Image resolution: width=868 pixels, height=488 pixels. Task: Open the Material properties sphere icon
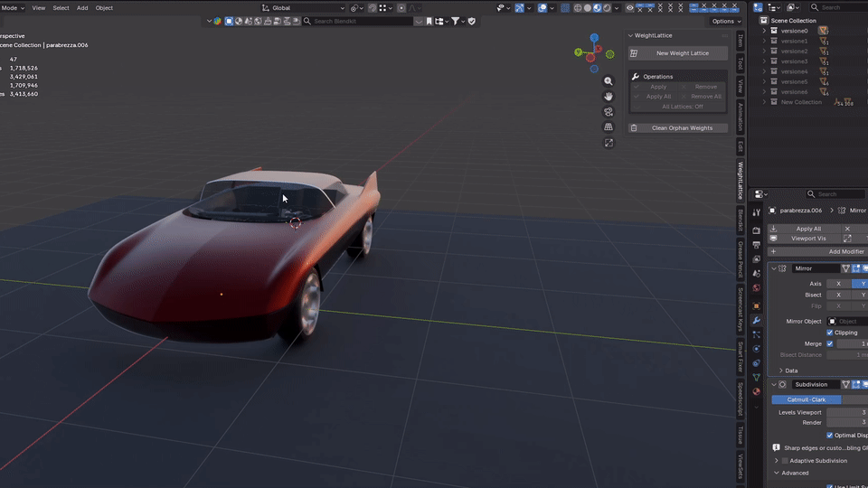click(x=756, y=391)
